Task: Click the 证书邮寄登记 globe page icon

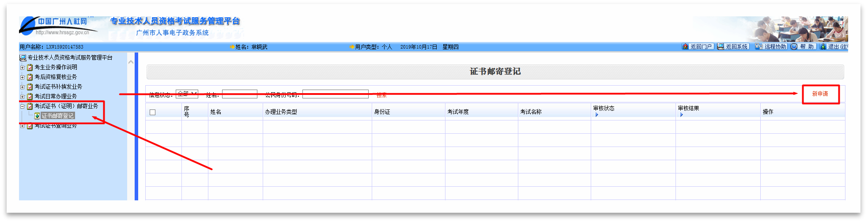Action: tap(37, 116)
